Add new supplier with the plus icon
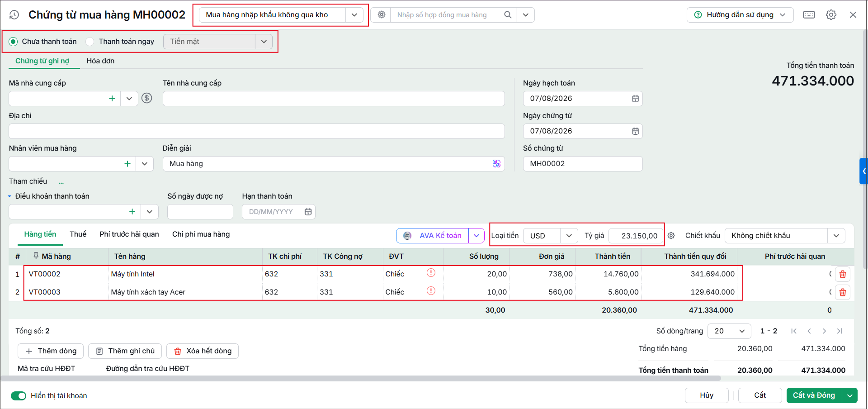The width and height of the screenshot is (868, 409). tap(112, 99)
